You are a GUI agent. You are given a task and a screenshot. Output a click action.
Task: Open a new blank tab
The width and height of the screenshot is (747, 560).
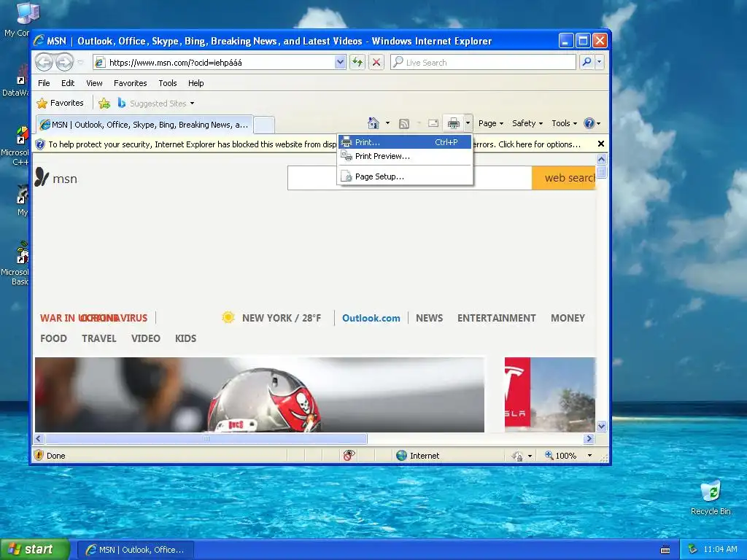tap(264, 125)
